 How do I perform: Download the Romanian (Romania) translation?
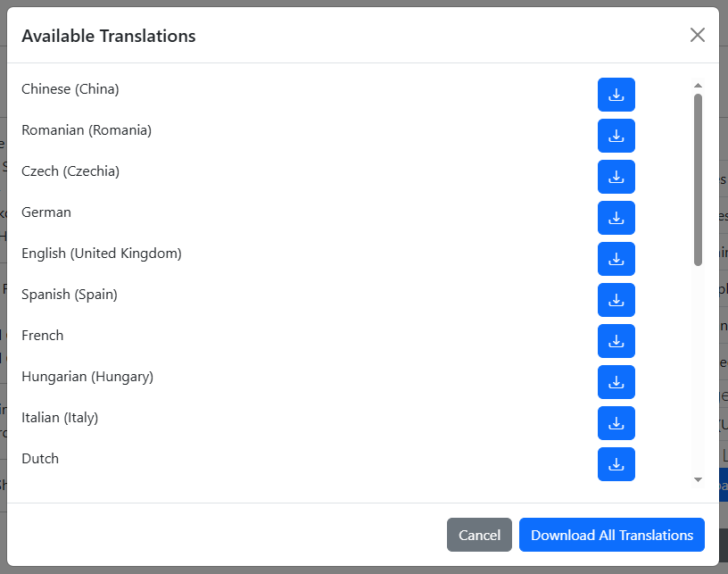click(616, 136)
